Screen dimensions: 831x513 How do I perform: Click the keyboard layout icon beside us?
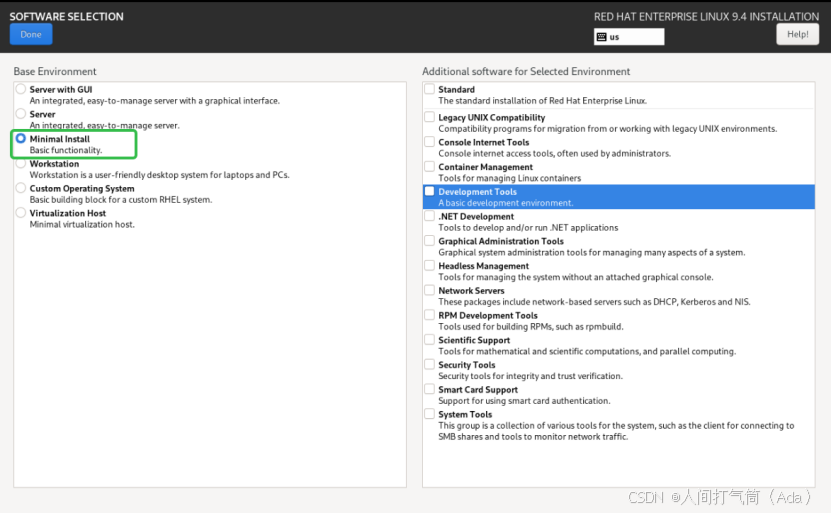(x=601, y=37)
